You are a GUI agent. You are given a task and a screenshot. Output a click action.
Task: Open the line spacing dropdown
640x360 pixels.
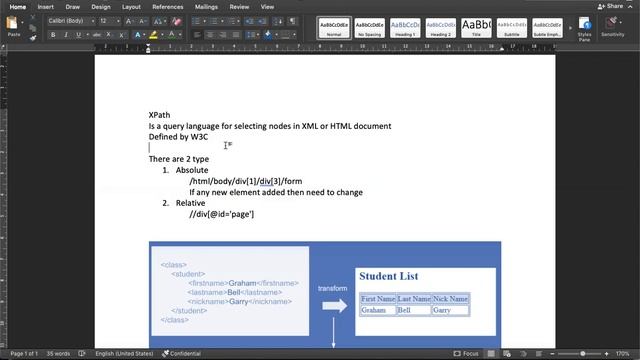click(258, 35)
